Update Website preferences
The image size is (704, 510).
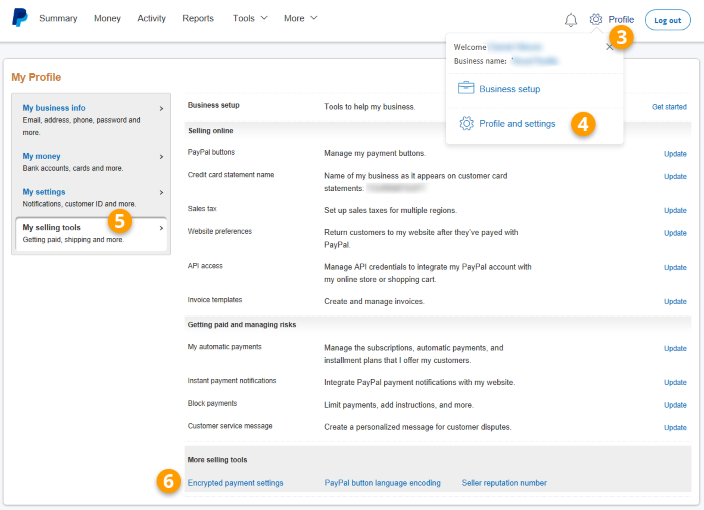click(675, 233)
